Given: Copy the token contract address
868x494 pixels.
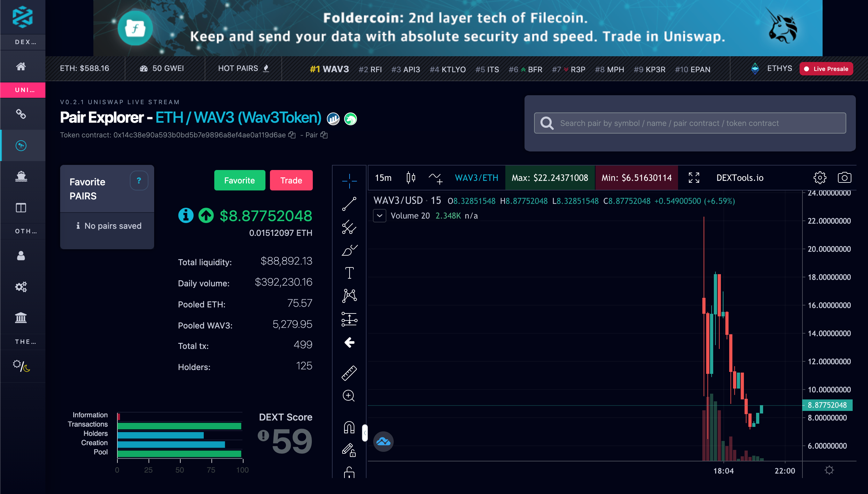Looking at the screenshot, I should coord(292,135).
